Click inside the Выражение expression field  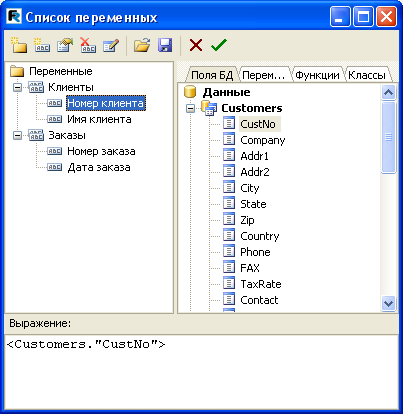pyautogui.click(x=201, y=372)
